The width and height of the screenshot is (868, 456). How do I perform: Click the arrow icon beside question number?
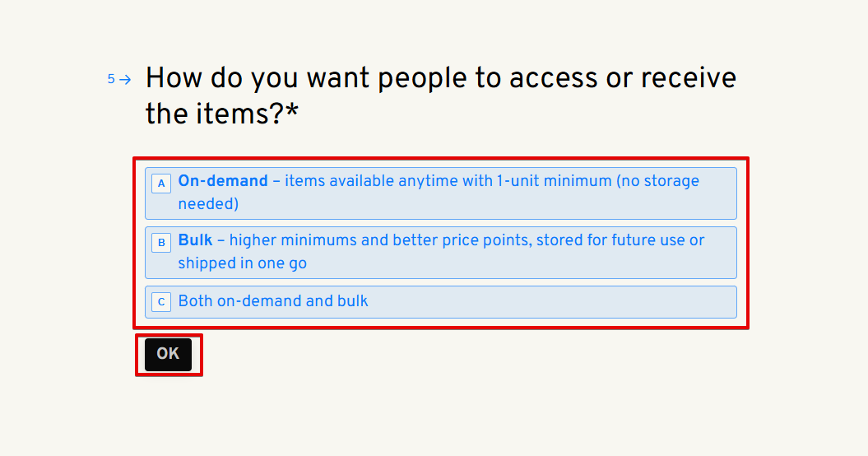pyautogui.click(x=125, y=80)
